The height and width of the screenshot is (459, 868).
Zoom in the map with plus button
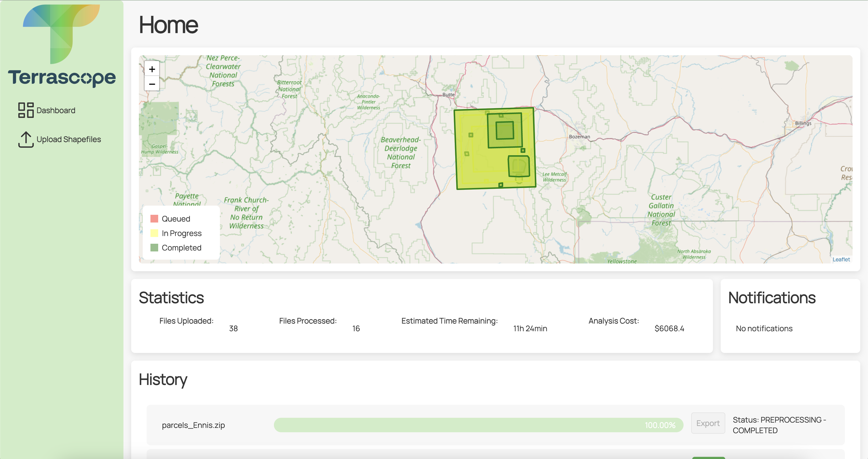(152, 69)
